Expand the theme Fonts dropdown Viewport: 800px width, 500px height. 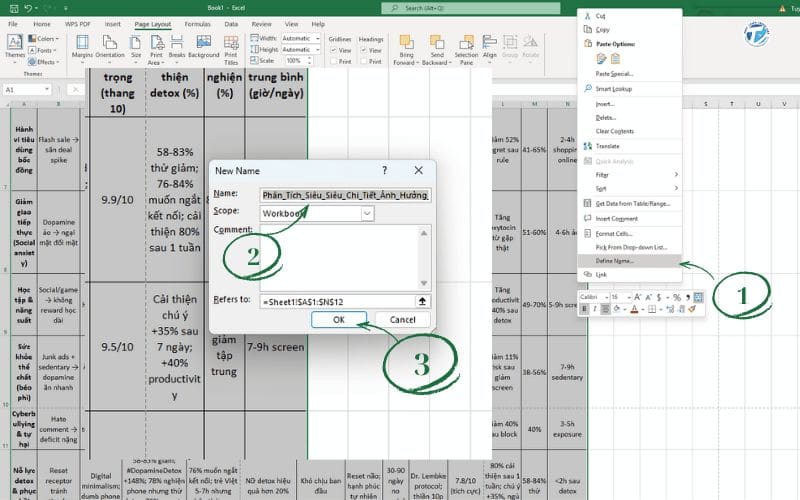click(x=42, y=50)
